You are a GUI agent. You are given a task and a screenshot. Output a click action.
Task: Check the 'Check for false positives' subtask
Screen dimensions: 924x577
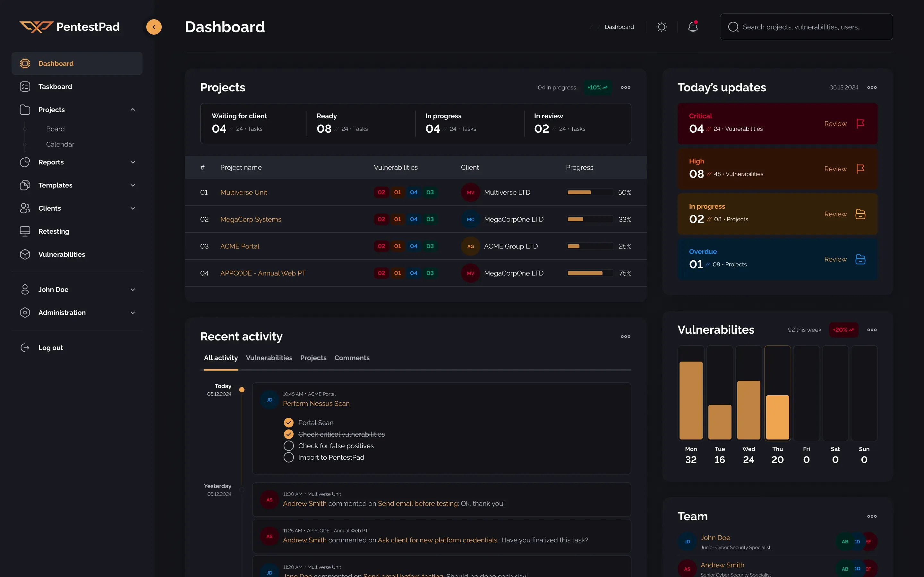click(288, 445)
